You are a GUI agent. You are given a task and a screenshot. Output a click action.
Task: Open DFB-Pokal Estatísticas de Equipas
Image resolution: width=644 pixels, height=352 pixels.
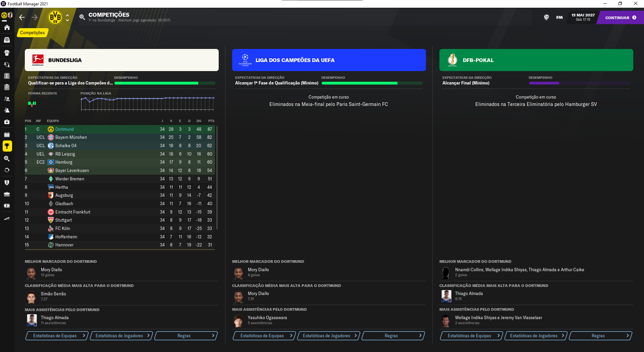pyautogui.click(x=471, y=336)
